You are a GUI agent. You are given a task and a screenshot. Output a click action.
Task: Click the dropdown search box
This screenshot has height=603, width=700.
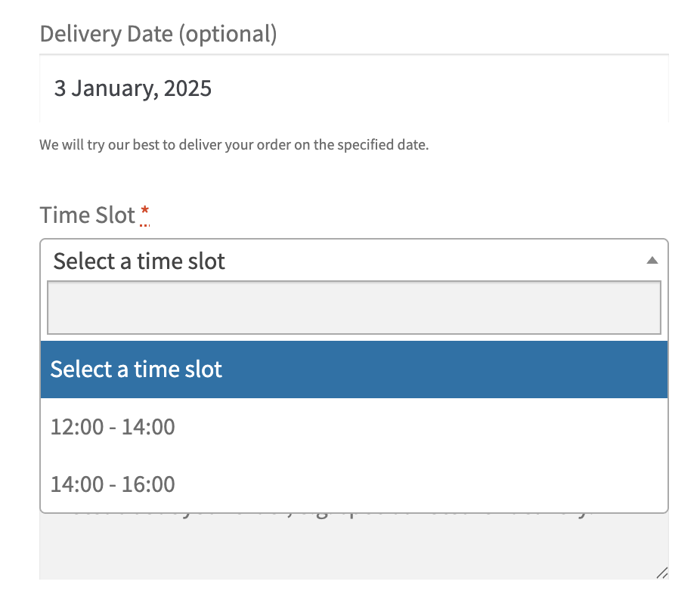tap(354, 308)
